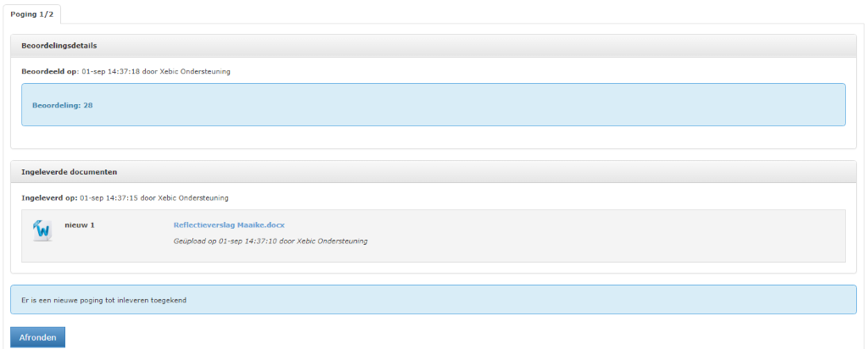The image size is (868, 349).
Task: Click the 'Er is een nieuwe poging' notice
Action: [x=433, y=300]
